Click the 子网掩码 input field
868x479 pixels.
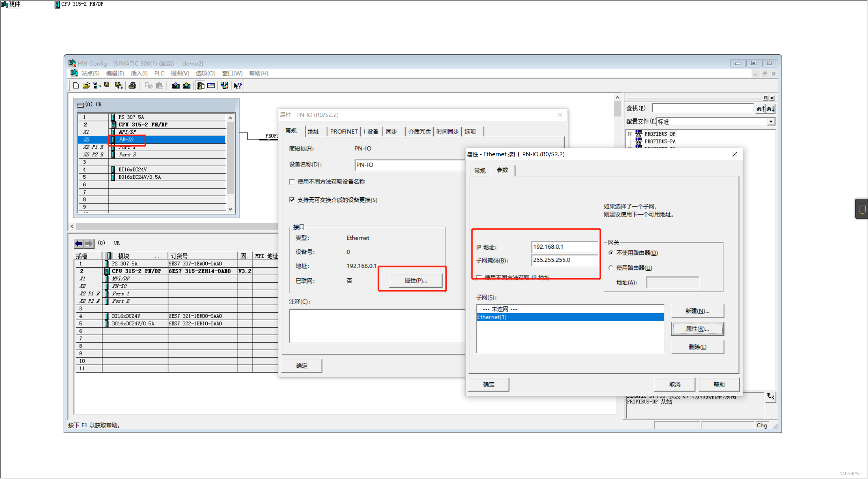(564, 260)
